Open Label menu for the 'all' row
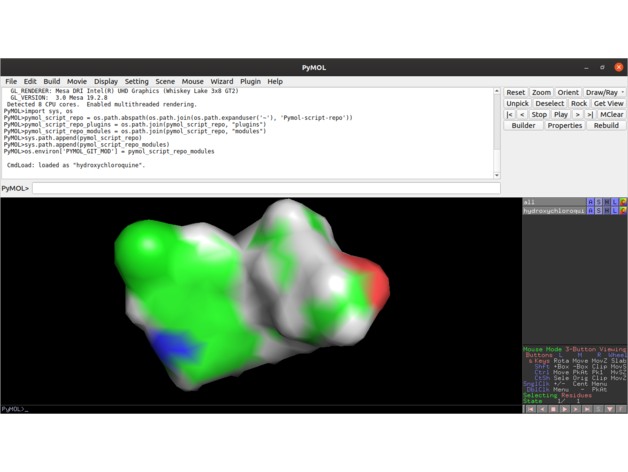Image resolution: width=628 pixels, height=472 pixels. tap(615, 202)
